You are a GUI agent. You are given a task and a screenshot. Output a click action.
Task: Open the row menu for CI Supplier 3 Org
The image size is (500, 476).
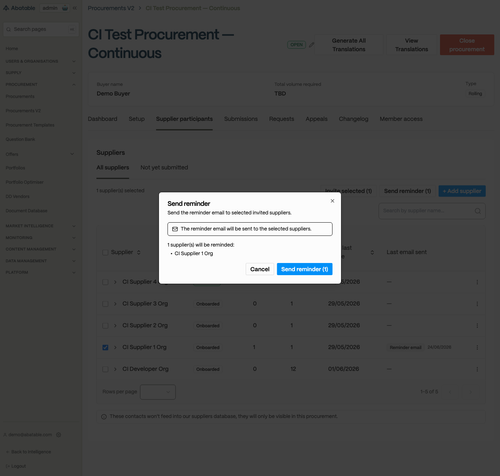[477, 304]
